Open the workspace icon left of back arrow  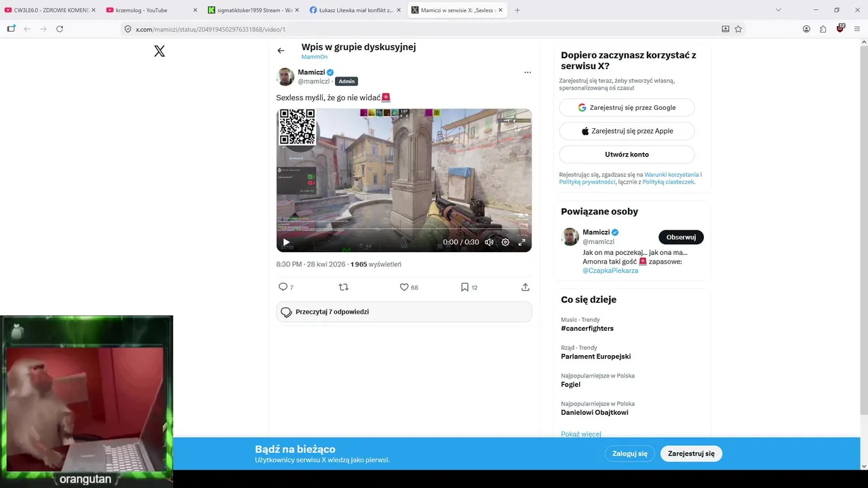tap(11, 29)
